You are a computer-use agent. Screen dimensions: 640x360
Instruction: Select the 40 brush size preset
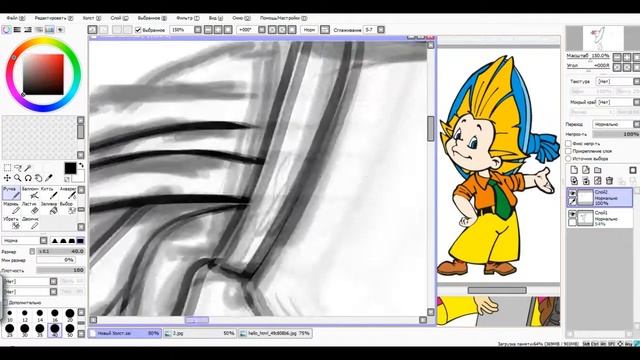[55, 330]
